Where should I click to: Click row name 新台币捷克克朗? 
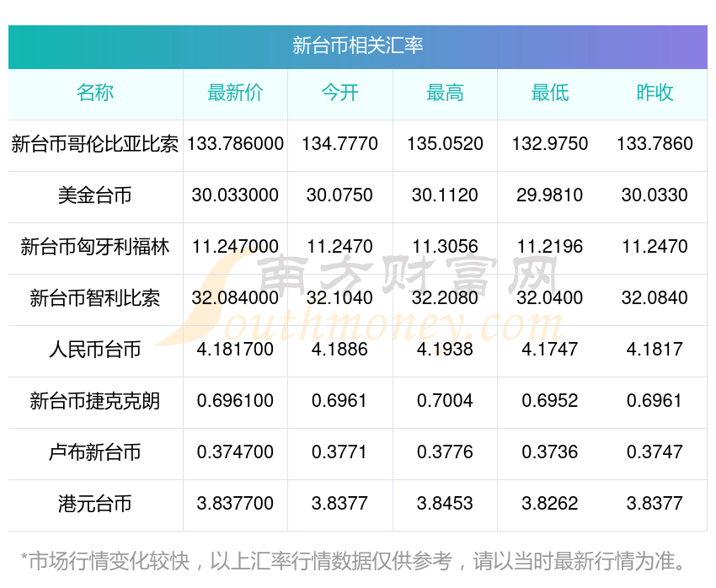95,401
